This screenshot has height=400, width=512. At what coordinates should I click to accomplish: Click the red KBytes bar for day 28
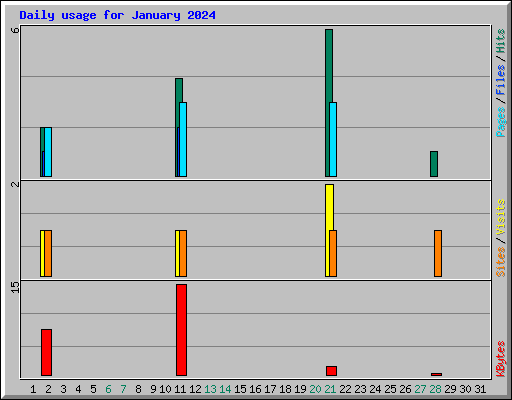[x=436, y=374]
